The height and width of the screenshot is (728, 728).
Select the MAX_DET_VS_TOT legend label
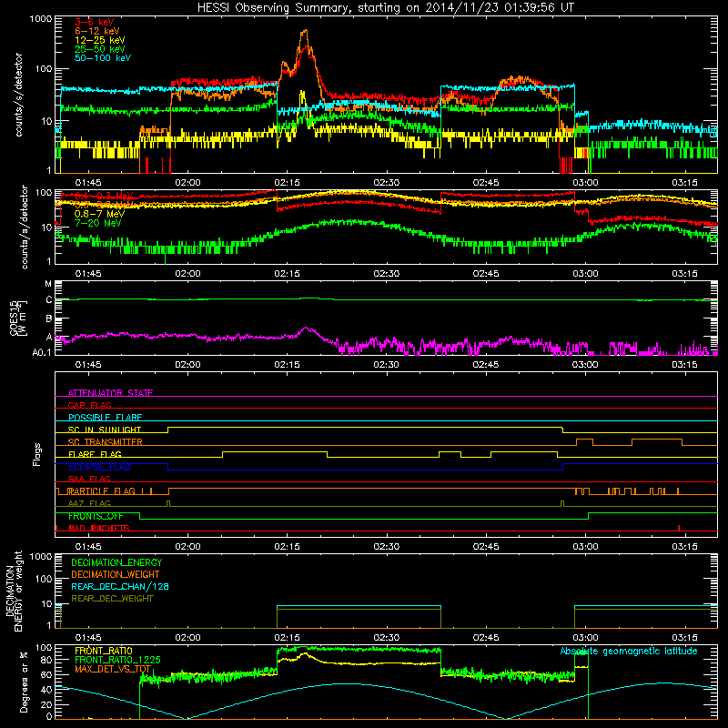(x=113, y=670)
